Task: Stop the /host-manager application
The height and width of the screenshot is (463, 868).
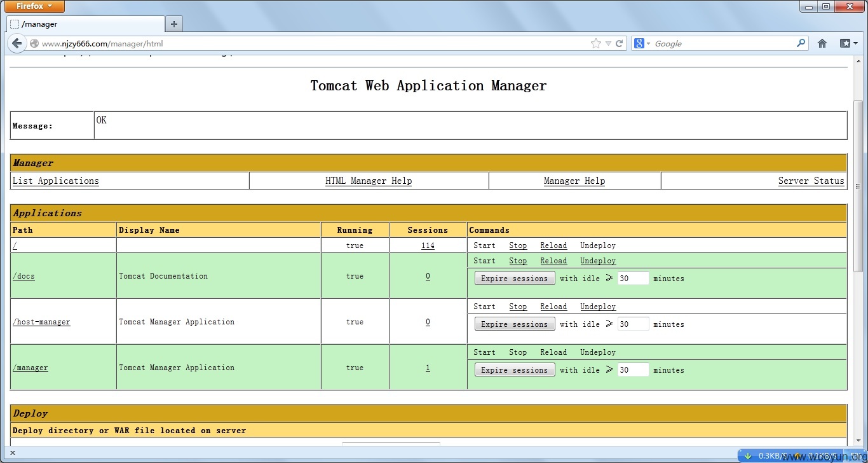Action: tap(518, 307)
